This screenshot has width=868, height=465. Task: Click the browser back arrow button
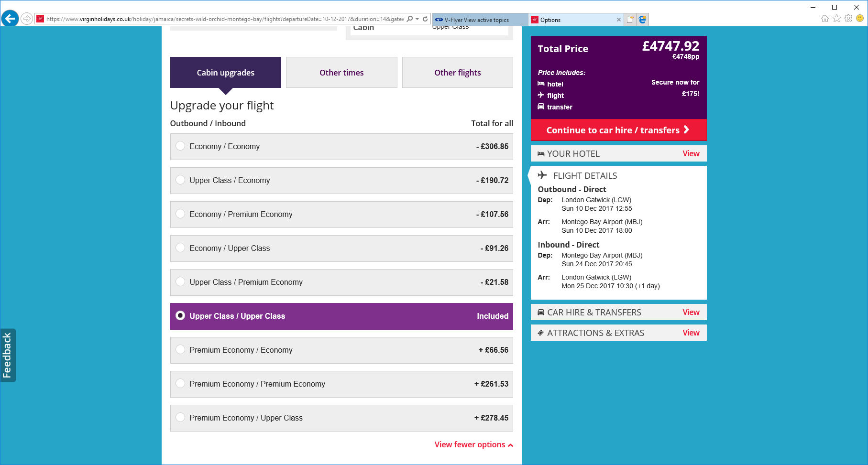point(10,19)
